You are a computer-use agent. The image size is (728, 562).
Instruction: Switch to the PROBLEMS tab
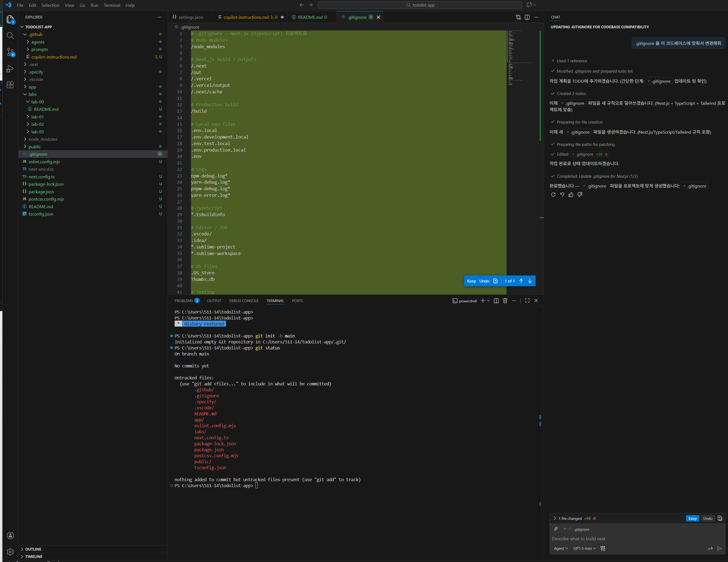click(184, 301)
